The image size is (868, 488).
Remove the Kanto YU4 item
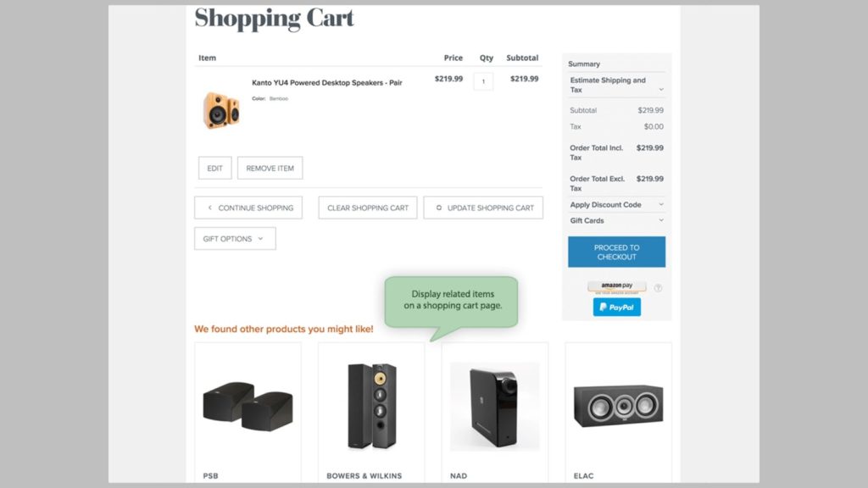click(x=270, y=167)
